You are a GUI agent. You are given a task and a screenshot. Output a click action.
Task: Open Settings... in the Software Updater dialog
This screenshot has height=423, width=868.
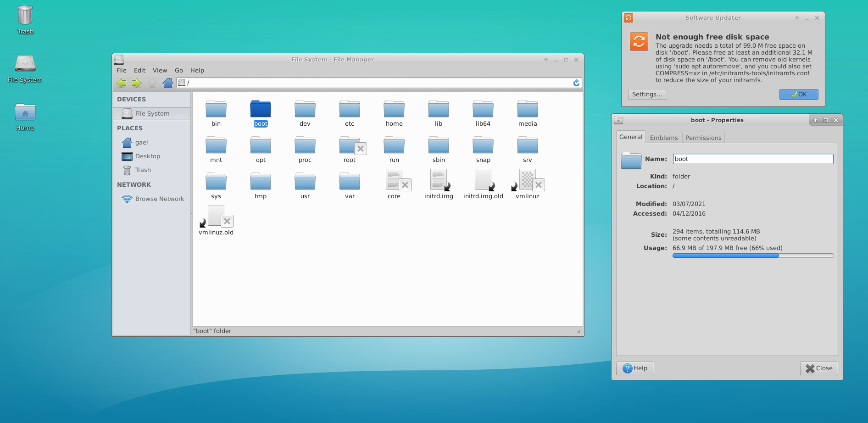[x=647, y=95]
